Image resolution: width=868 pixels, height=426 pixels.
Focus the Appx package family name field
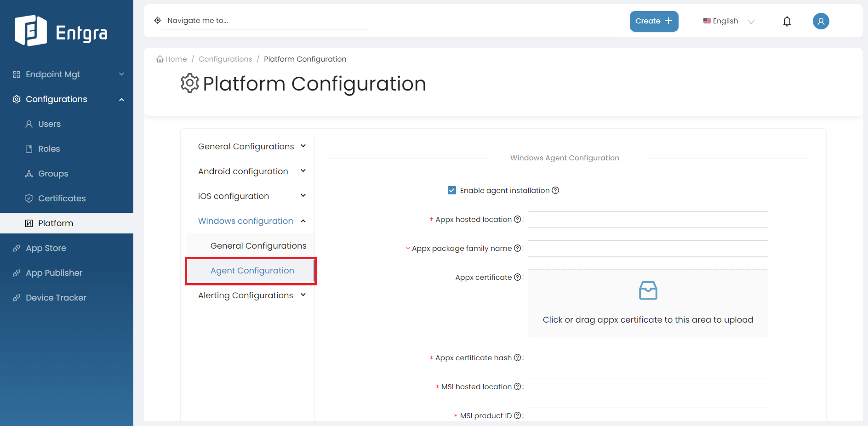[648, 249]
